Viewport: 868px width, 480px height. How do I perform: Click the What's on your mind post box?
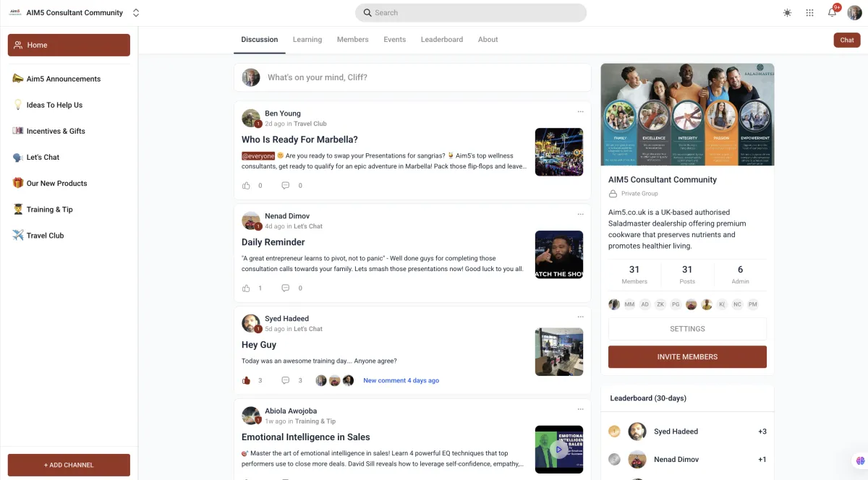coord(412,77)
